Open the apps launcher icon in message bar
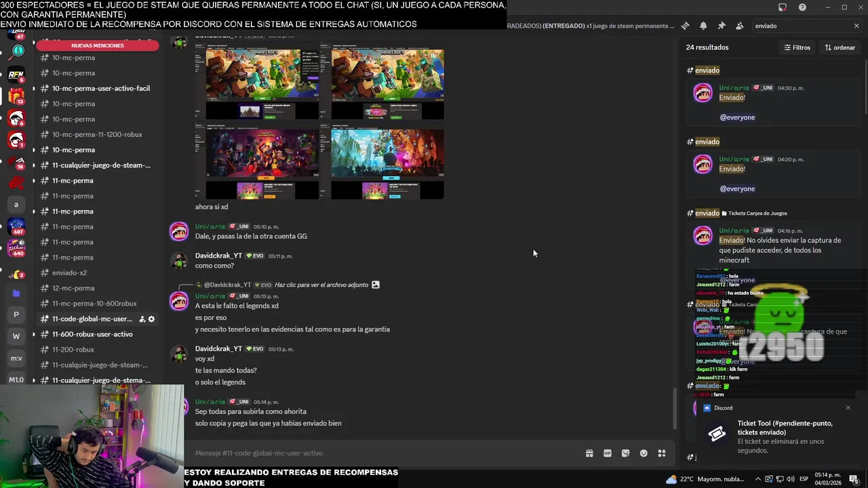 662,453
